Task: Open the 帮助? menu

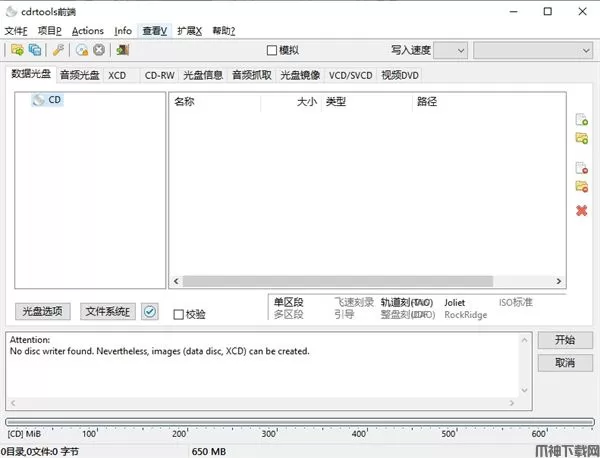Action: click(x=224, y=31)
